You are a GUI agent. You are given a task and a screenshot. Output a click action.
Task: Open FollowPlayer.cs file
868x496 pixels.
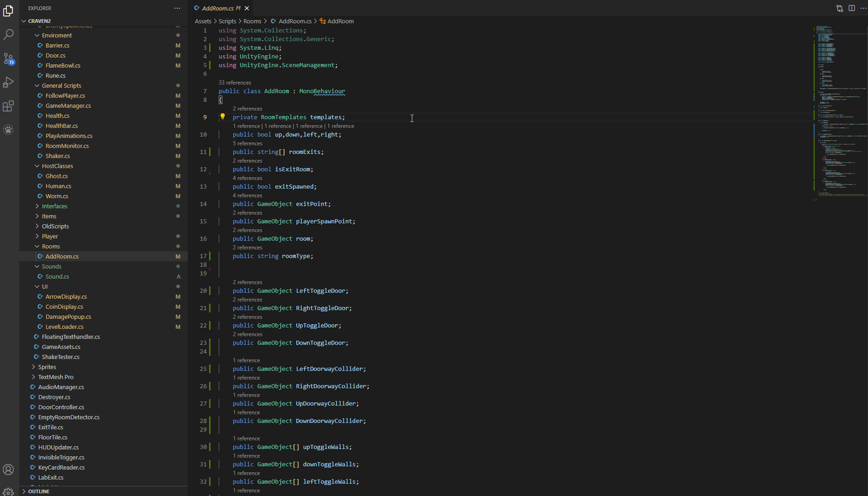click(x=103, y=95)
